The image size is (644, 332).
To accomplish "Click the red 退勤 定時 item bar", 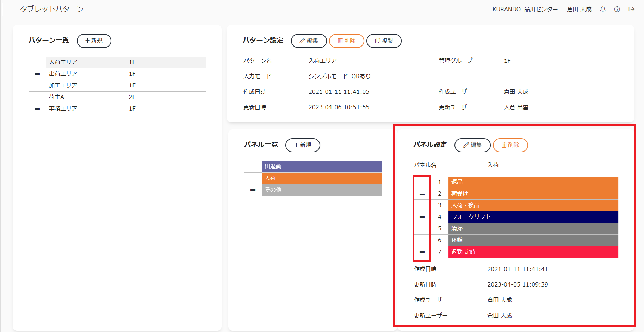I will [x=533, y=252].
